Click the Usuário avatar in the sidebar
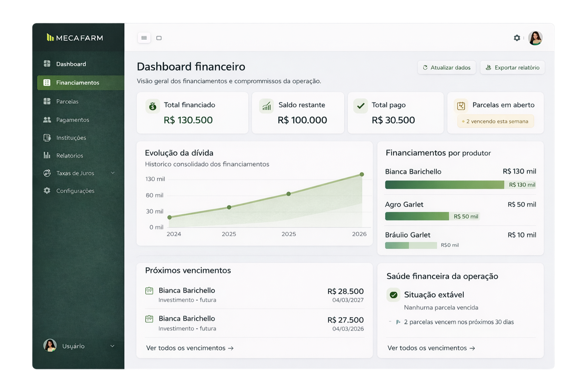 pos(50,345)
